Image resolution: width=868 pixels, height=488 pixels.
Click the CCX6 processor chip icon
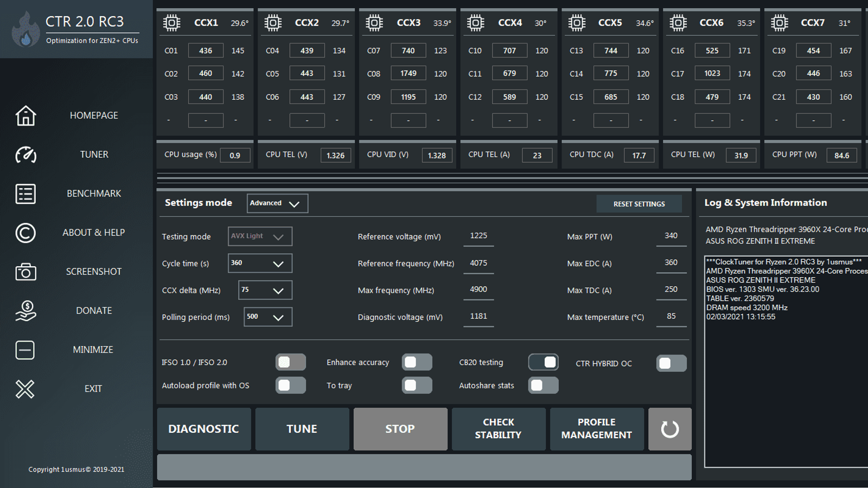tap(678, 23)
